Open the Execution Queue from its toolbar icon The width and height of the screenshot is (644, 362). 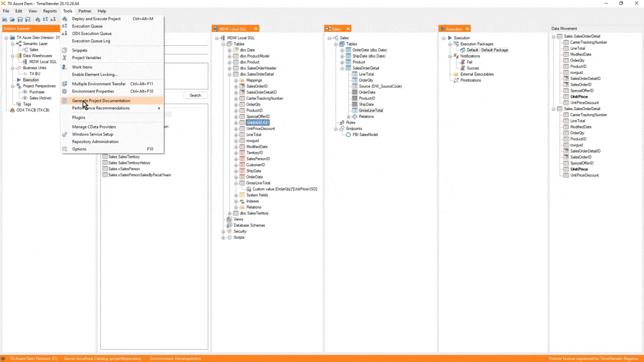[45, 19]
